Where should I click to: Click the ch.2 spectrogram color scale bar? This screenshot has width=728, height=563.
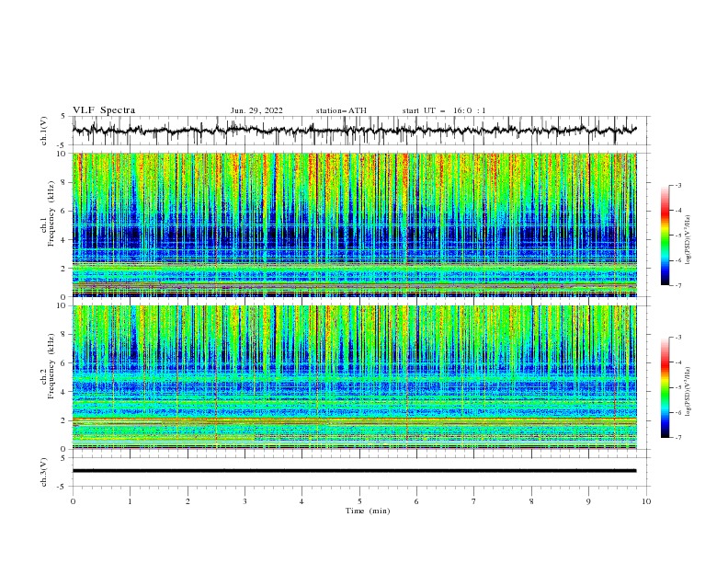pyautogui.click(x=665, y=387)
